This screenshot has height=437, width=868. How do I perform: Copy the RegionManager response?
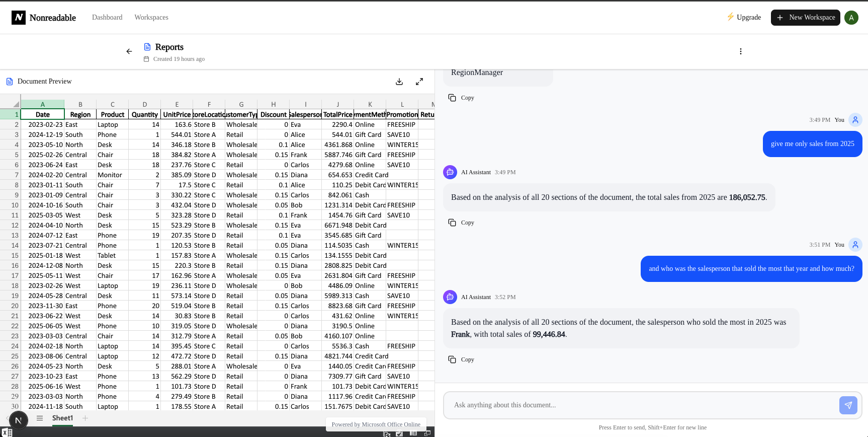tap(461, 98)
